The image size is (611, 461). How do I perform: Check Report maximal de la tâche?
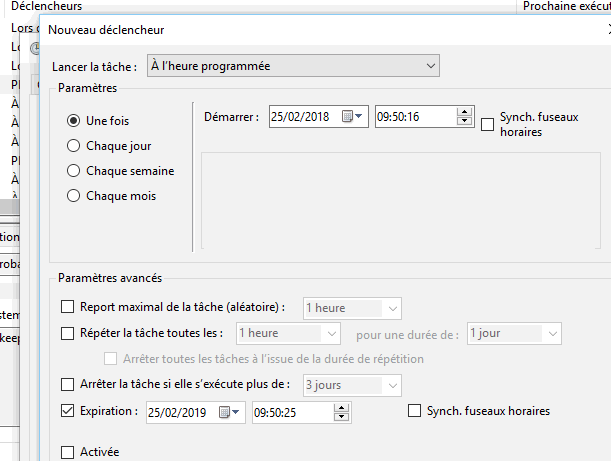(x=67, y=307)
